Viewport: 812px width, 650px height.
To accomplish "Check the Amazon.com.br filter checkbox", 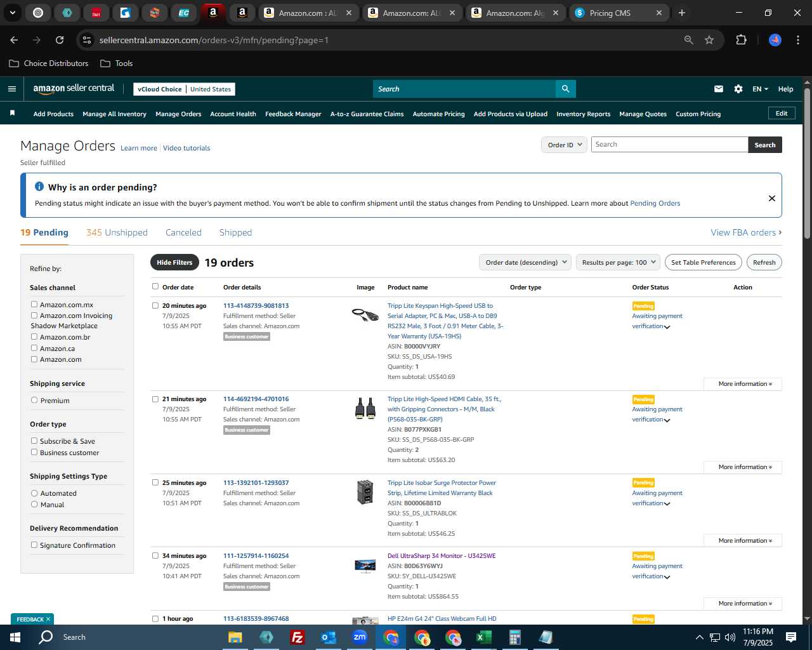I will 34,337.
